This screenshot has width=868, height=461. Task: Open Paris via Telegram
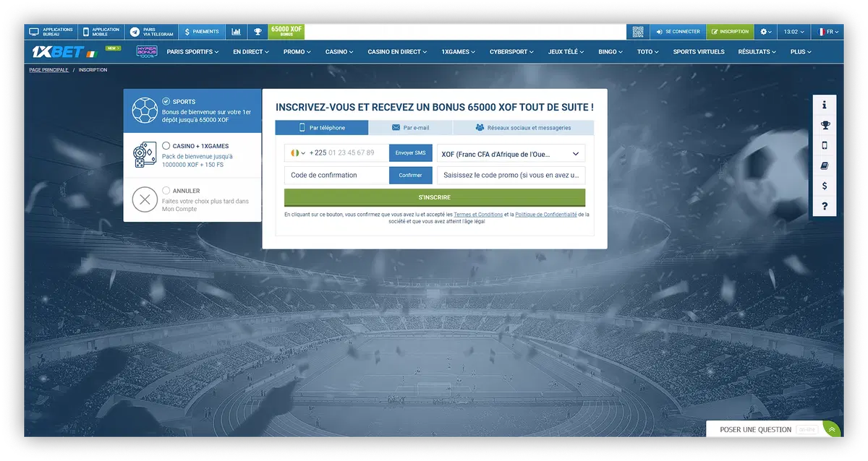[150, 32]
